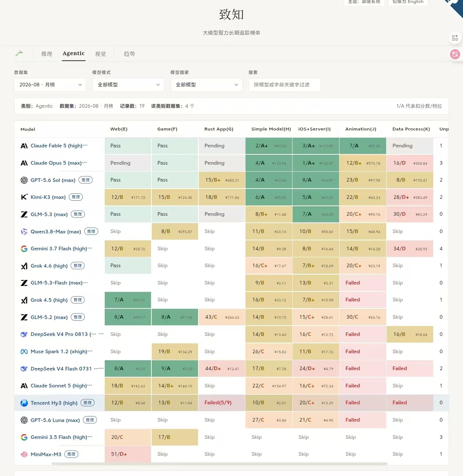Viewport: 463px width, 476px height.
Task: Click the green pencil logo icon
Action: pyautogui.click(x=19, y=53)
